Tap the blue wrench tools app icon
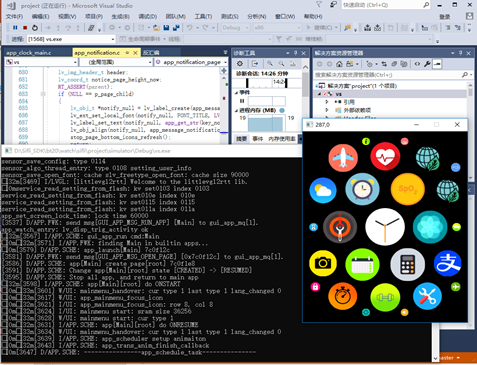The width and height of the screenshot is (477, 365). (x=427, y=296)
